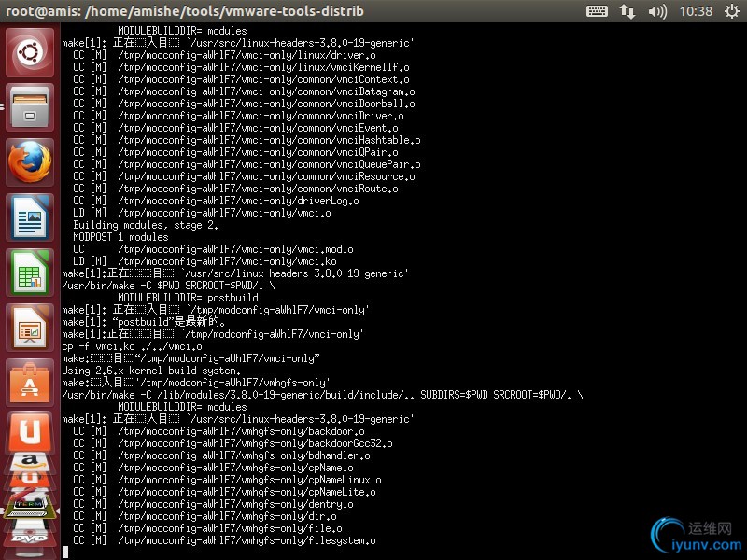Click line ending bdhandler.o
The image size is (747, 560).
(221, 455)
